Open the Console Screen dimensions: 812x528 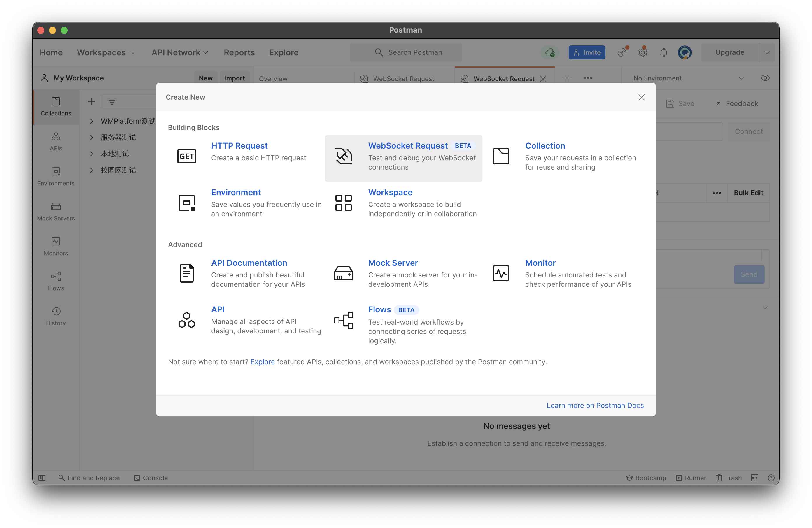(x=151, y=478)
